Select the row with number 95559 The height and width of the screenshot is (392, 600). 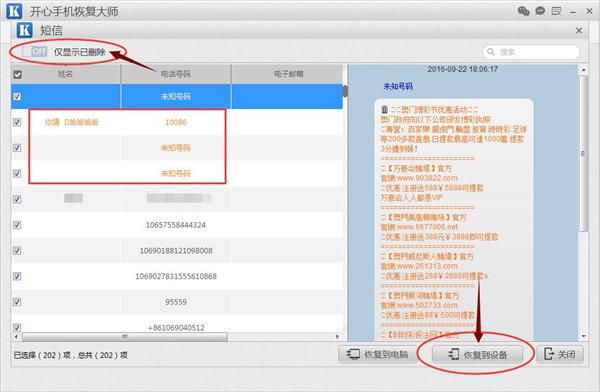tap(177, 302)
